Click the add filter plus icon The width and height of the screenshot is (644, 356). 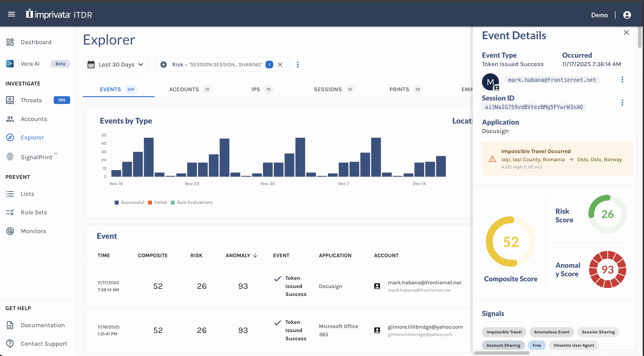[x=164, y=65]
